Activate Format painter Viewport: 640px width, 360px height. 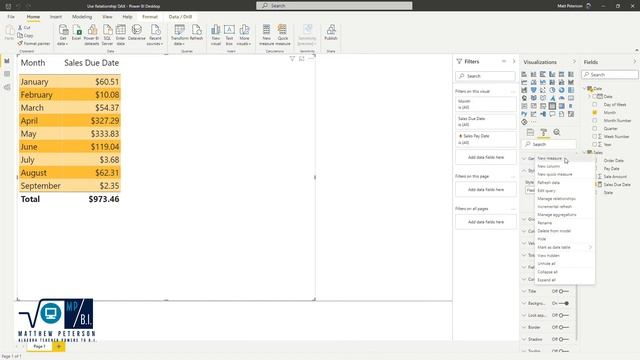coord(33,43)
